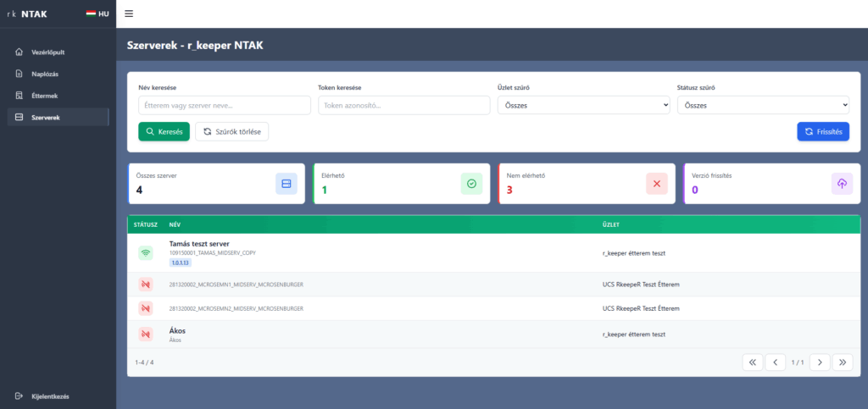Select the Tamás teszt server name
Image resolution: width=868 pixels, height=409 pixels.
coord(199,243)
